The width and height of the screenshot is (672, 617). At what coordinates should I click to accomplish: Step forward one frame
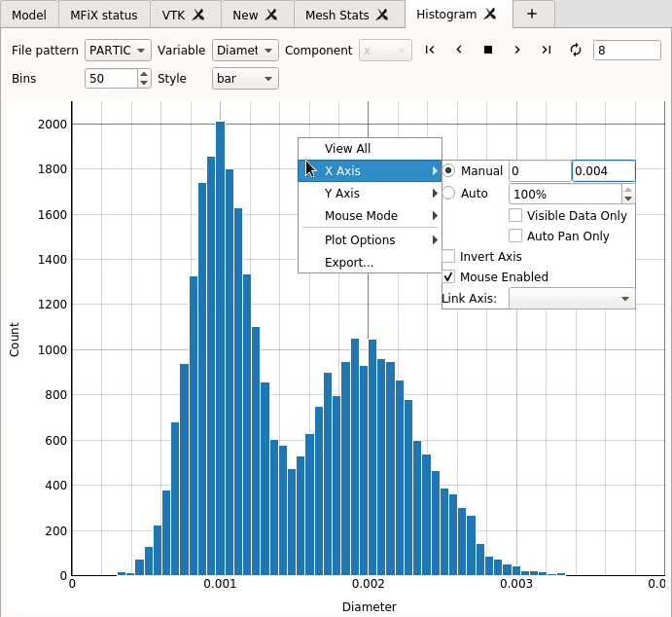(517, 50)
